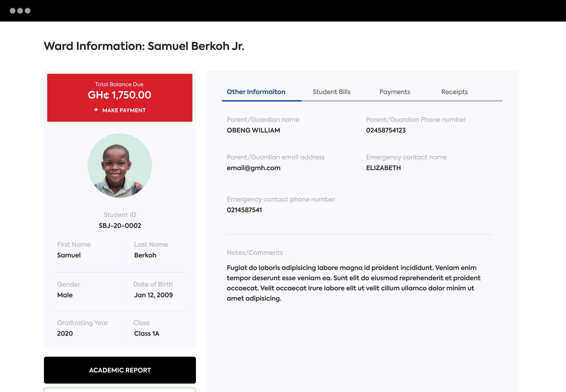566x392 pixels.
Task: Click the plus icon beside Make Payment
Action: tap(96, 110)
